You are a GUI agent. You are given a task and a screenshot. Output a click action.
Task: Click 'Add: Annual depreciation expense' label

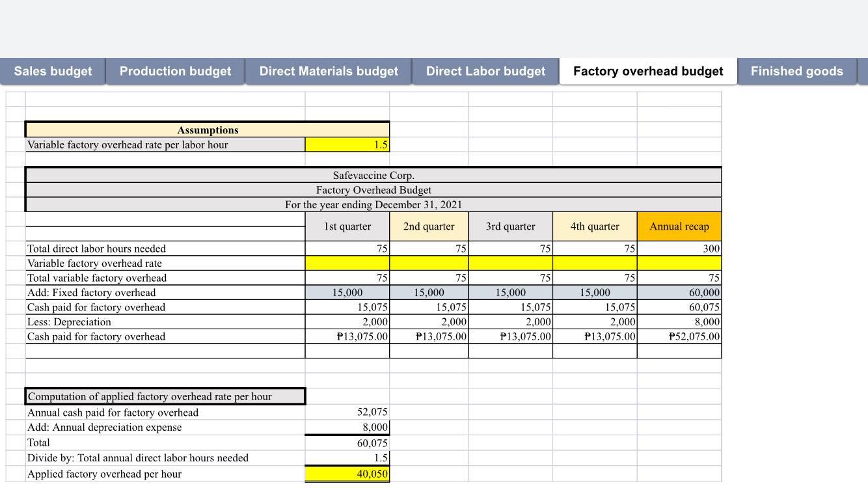(x=165, y=427)
